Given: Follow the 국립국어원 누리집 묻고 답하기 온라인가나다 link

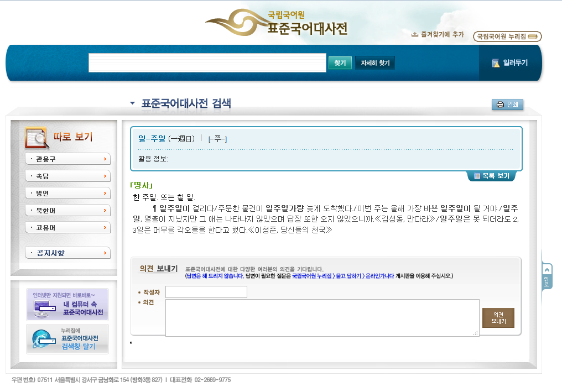Looking at the screenshot, I should (343, 276).
